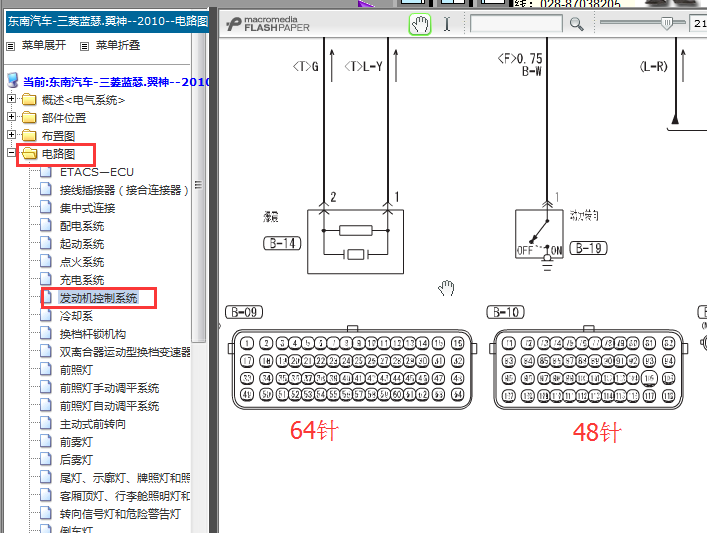The height and width of the screenshot is (533, 707).
Task: Click folder icon of 布置图
Action: (x=29, y=135)
